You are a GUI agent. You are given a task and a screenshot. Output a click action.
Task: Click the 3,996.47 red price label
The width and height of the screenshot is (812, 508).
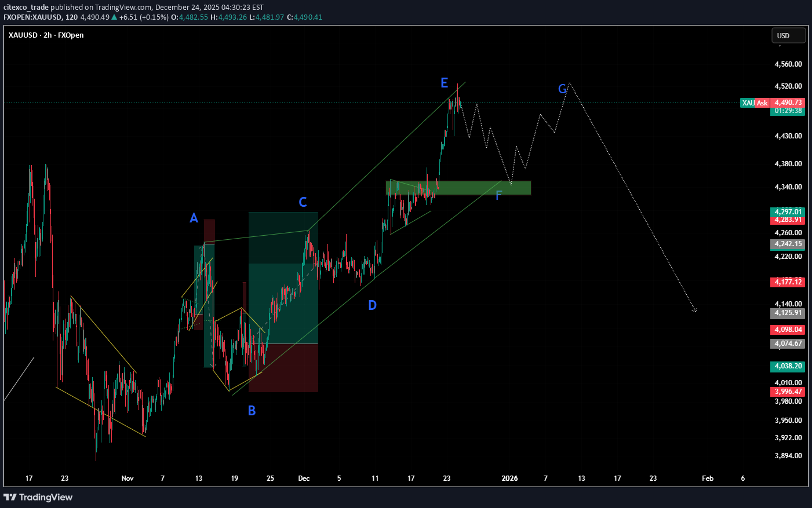tap(788, 392)
